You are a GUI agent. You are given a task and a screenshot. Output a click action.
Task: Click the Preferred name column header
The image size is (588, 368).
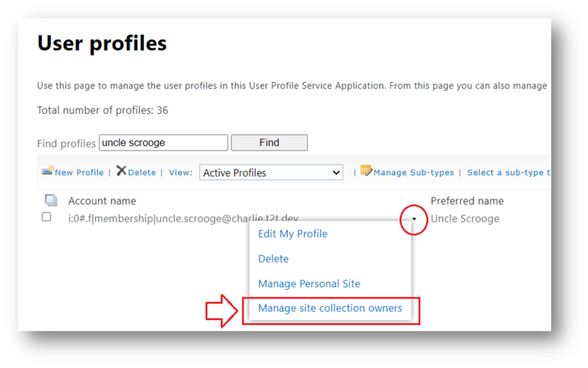[x=467, y=201]
